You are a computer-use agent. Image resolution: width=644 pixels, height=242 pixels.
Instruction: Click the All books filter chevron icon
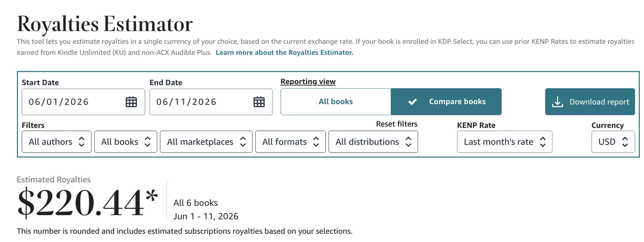tap(147, 142)
